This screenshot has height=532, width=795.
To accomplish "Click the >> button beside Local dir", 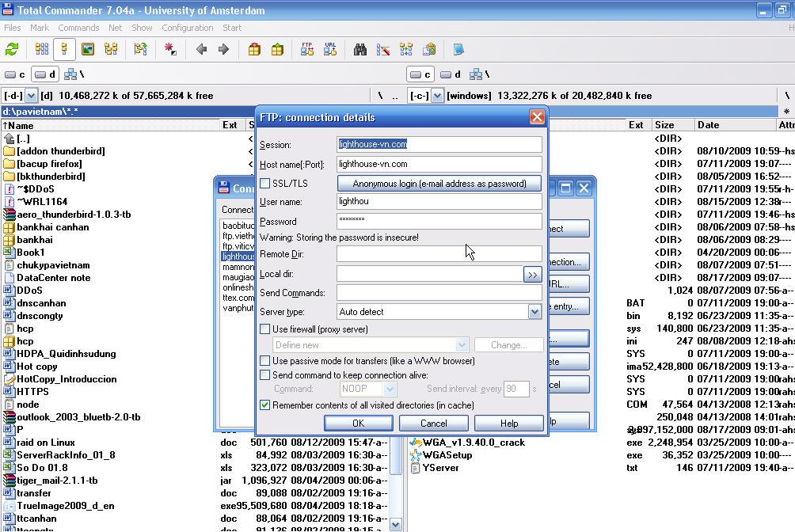I will coord(532,275).
